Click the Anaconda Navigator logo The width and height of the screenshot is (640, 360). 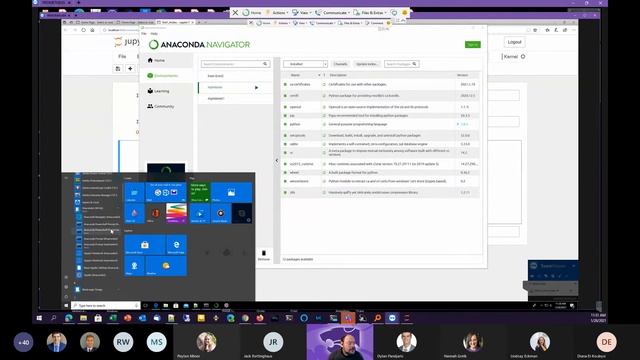click(x=199, y=44)
